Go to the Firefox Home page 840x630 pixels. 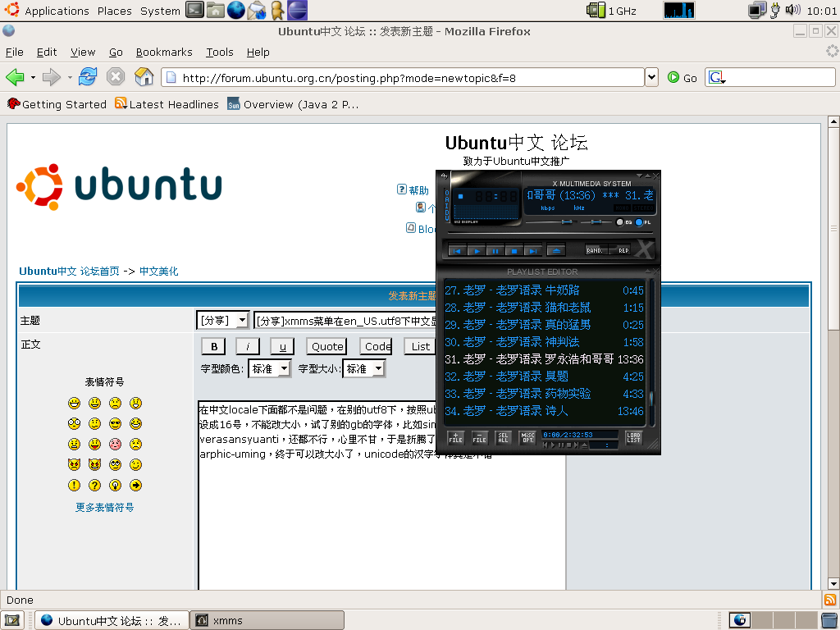click(x=144, y=77)
